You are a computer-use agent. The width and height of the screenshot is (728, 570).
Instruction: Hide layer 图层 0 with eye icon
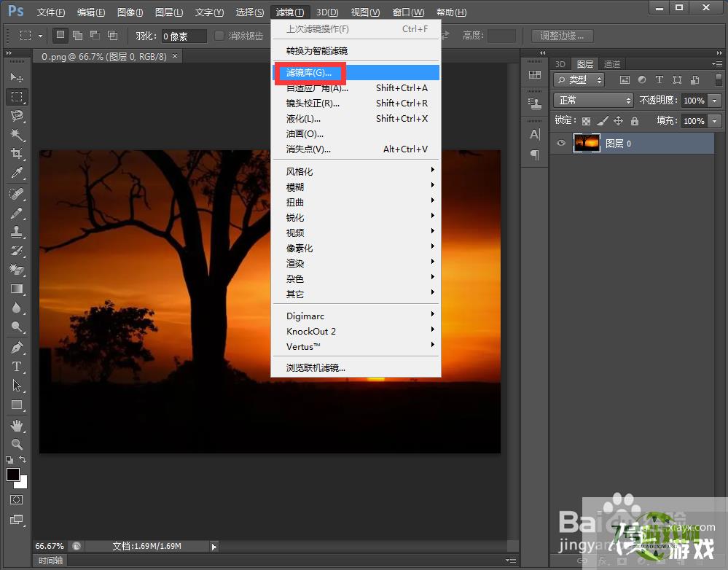(x=561, y=143)
